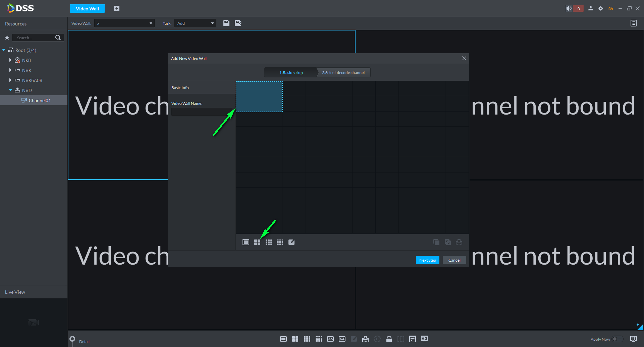Toggle the ON screen power icon
This screenshot has width=644, height=347.
[x=424, y=339]
